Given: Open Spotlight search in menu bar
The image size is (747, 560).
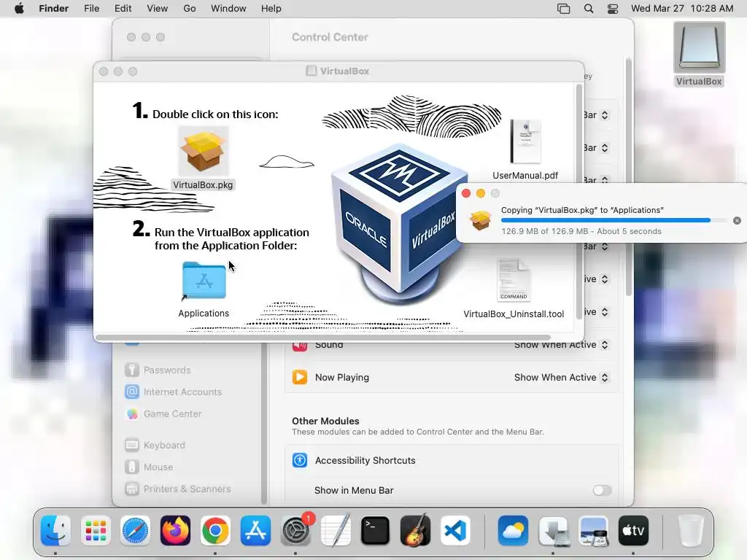Looking at the screenshot, I should 589,9.
